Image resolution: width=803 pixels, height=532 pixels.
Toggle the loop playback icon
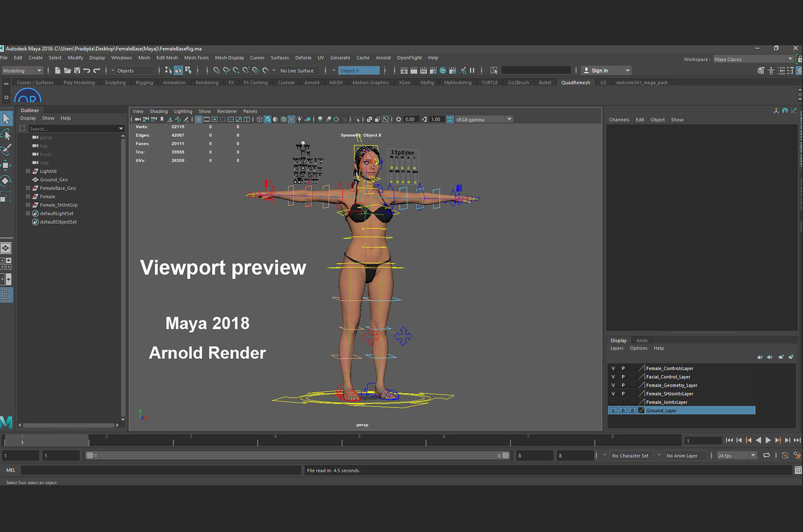click(x=766, y=455)
